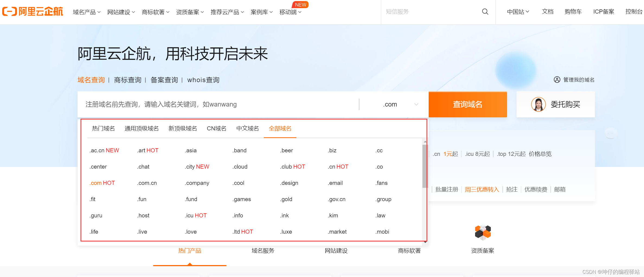This screenshot has height=277, width=644.
Task: Open the 商标软著 section tab below
Action: point(409,251)
